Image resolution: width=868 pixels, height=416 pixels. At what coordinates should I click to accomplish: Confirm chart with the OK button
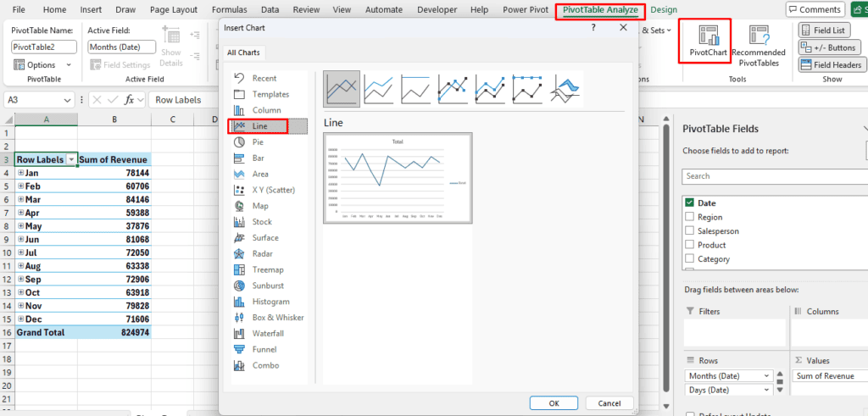(x=554, y=403)
